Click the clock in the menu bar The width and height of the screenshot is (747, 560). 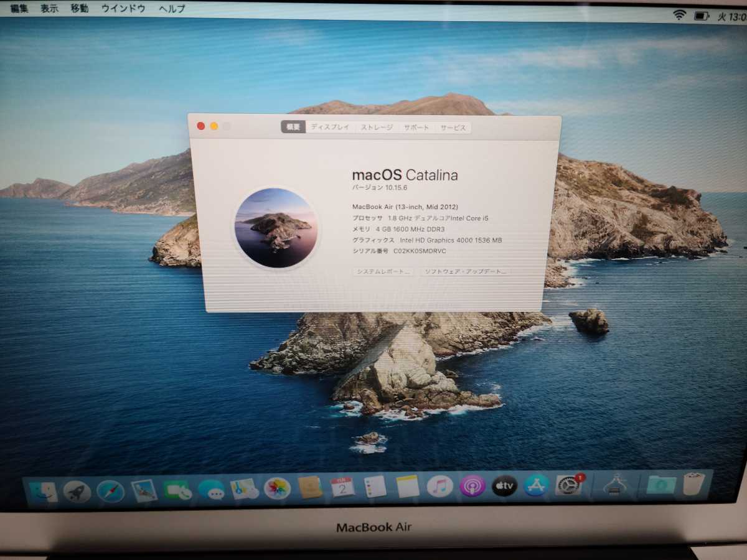pyautogui.click(x=733, y=16)
